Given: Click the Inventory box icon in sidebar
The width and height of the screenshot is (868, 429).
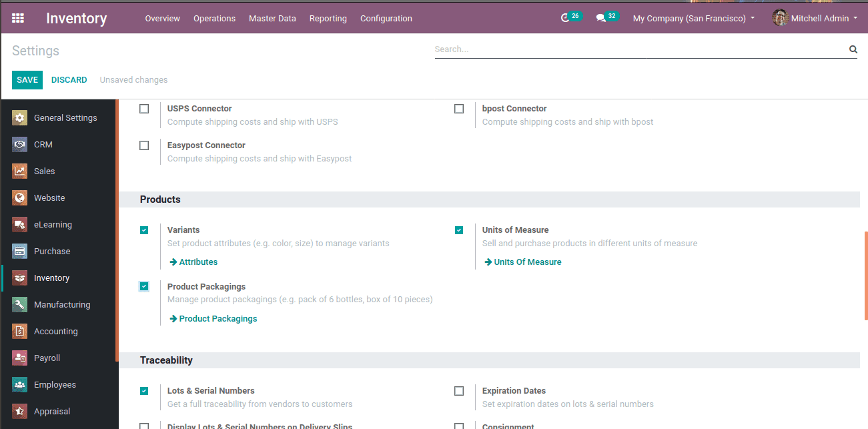Looking at the screenshot, I should (x=20, y=278).
